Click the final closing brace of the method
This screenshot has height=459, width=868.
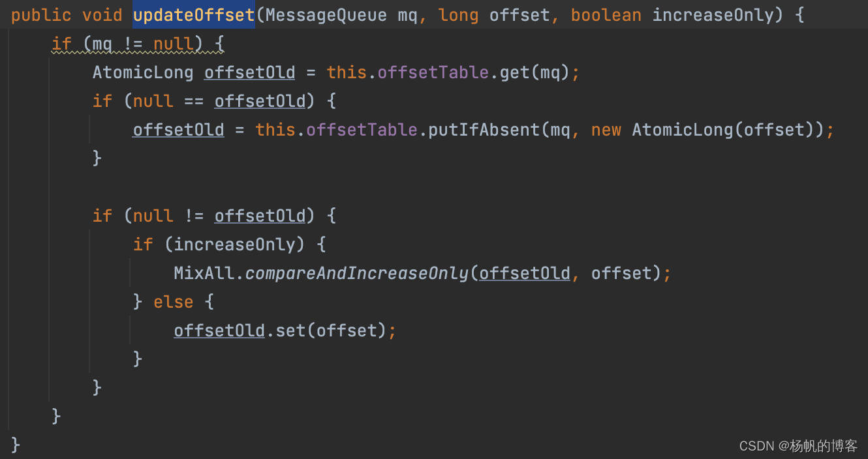(14, 444)
